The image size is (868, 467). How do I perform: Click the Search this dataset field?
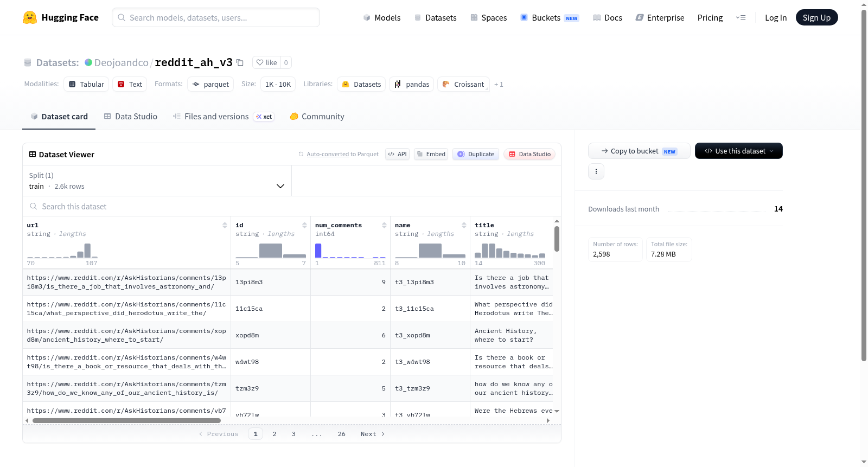click(x=292, y=206)
